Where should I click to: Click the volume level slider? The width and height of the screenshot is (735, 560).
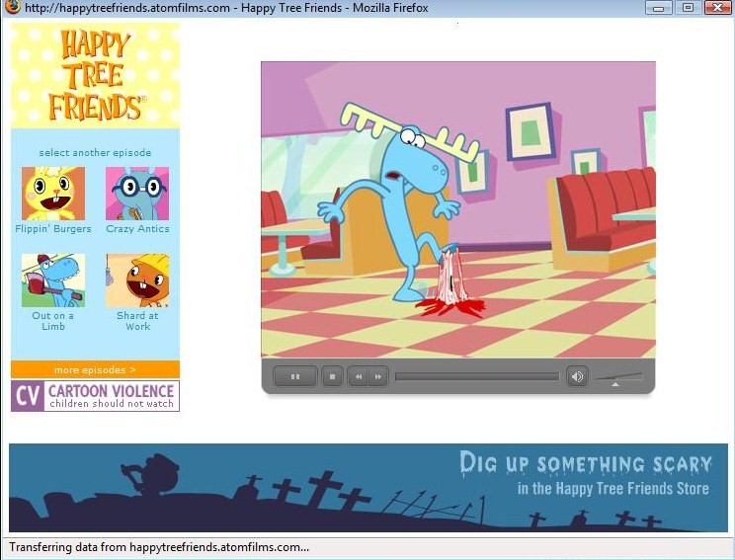tap(618, 378)
